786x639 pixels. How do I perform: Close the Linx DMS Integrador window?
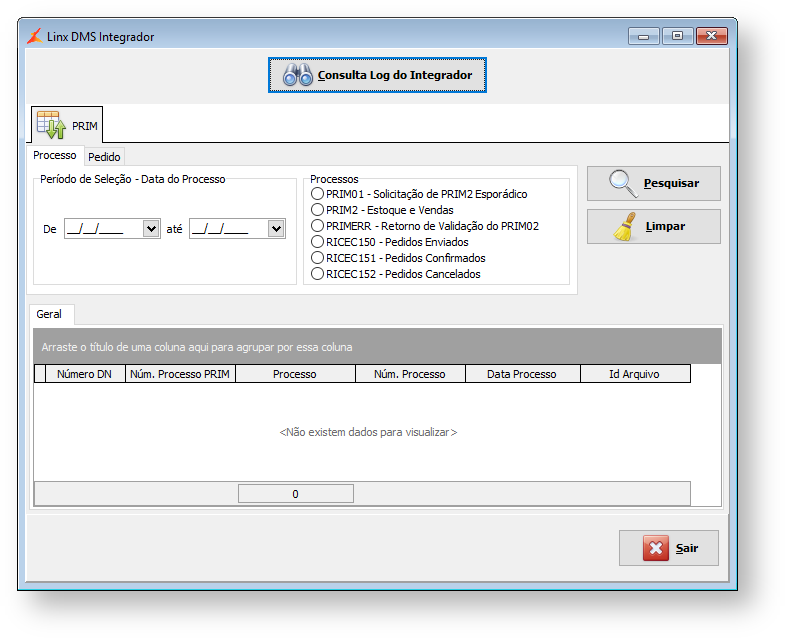point(711,36)
